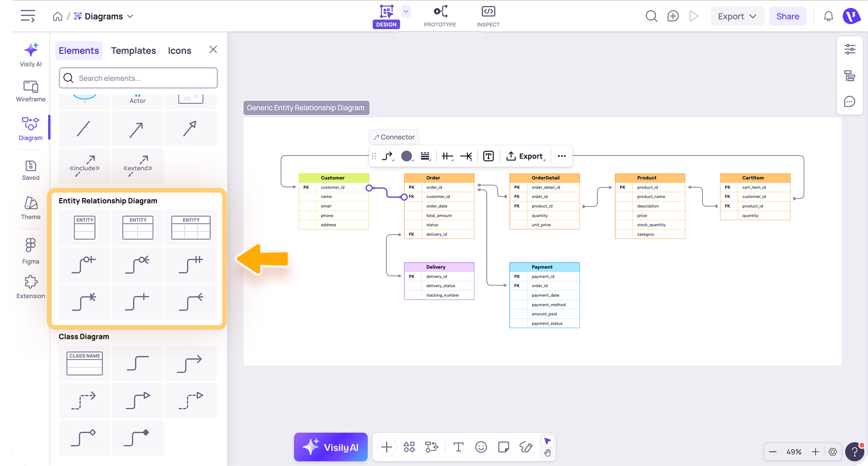Open Figma sidebar section

[31, 251]
